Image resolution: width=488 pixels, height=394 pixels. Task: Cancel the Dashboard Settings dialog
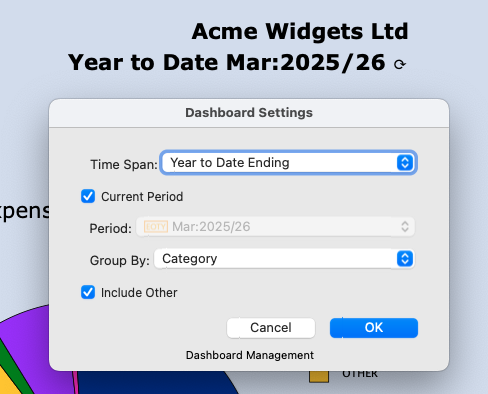pos(271,328)
